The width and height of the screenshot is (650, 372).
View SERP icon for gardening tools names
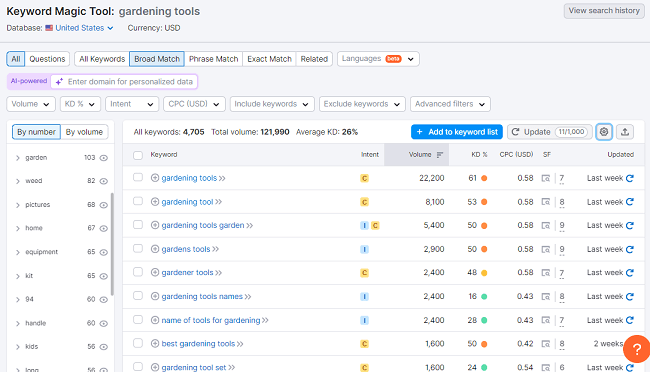[546, 297]
